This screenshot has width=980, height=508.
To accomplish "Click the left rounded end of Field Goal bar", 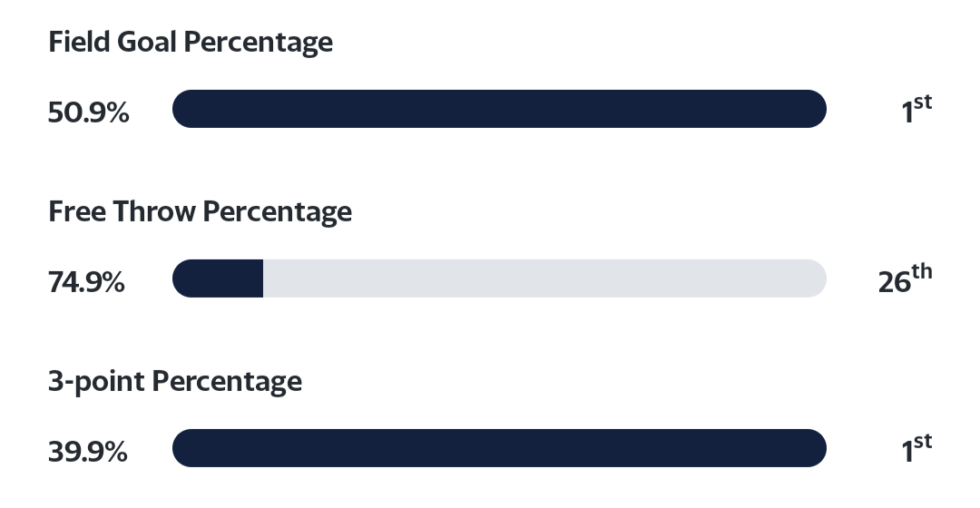I will 184,109.
